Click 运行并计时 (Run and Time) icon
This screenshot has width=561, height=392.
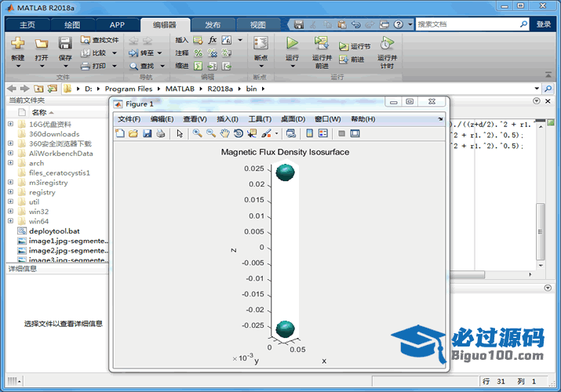(387, 43)
